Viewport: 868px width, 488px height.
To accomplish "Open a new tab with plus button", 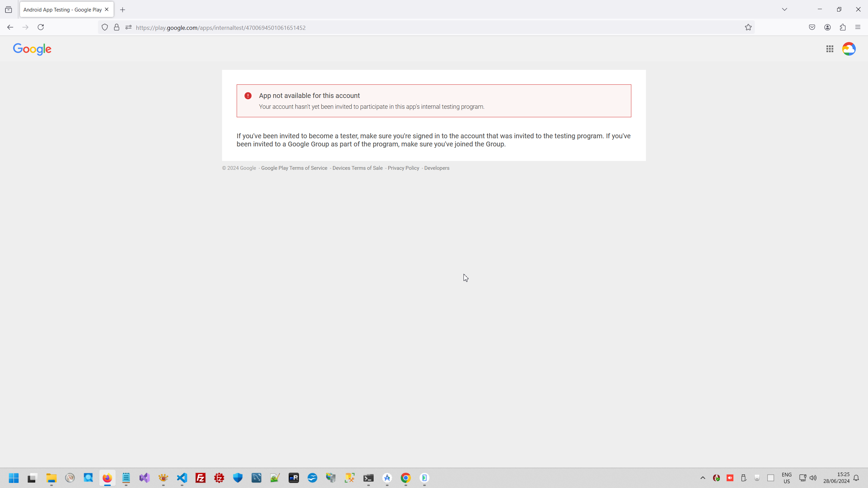I will pos(122,10).
